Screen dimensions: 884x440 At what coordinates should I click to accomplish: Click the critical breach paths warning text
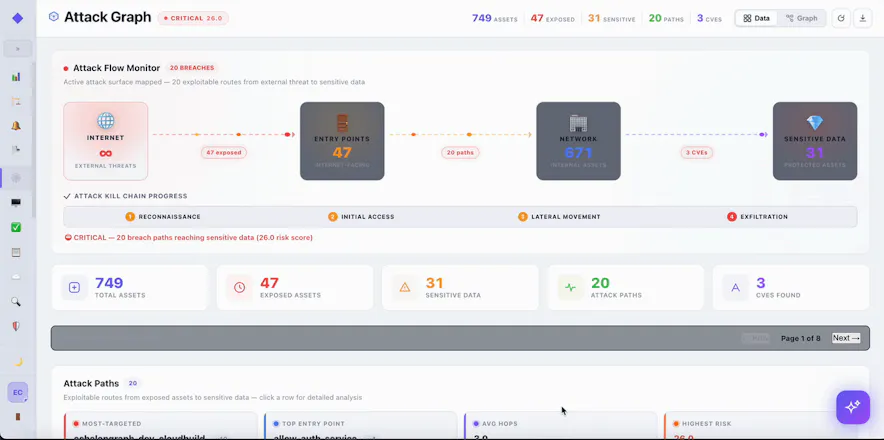pos(189,237)
